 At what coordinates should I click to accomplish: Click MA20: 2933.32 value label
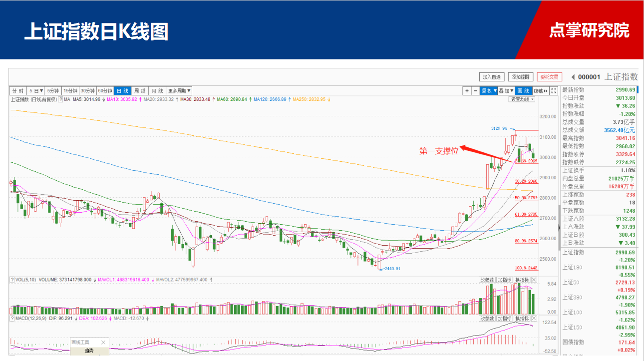click(158, 99)
